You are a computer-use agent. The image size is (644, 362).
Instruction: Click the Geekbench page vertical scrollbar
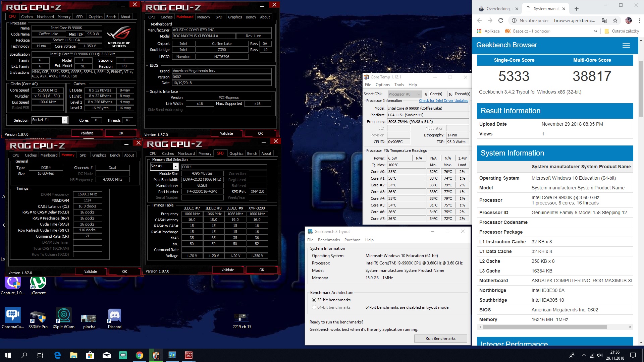click(x=641, y=89)
